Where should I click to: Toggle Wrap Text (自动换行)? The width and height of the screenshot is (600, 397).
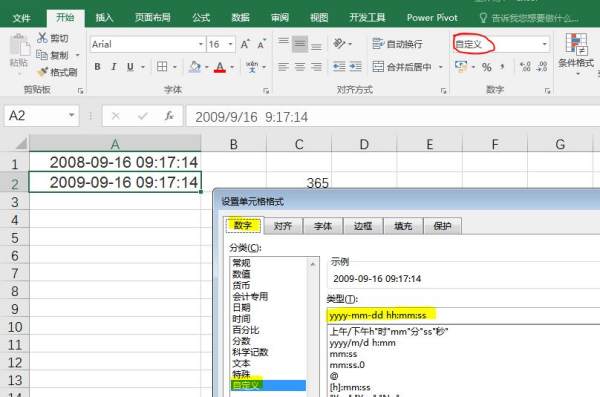coord(397,44)
